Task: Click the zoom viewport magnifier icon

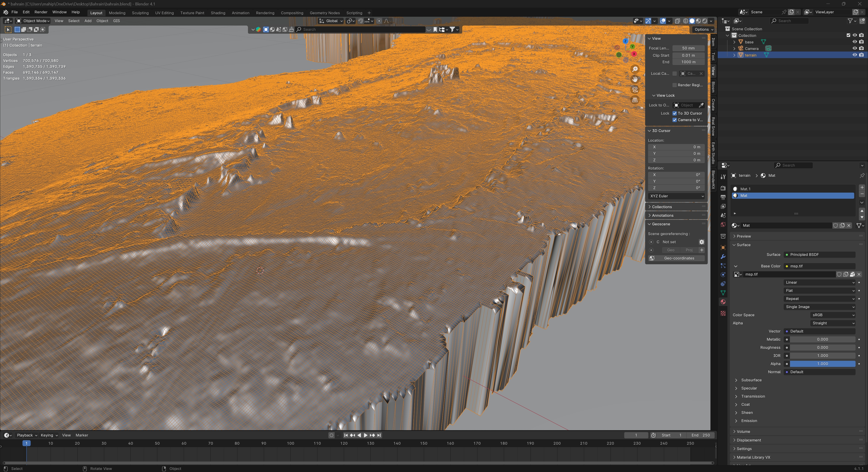Action: tap(635, 69)
